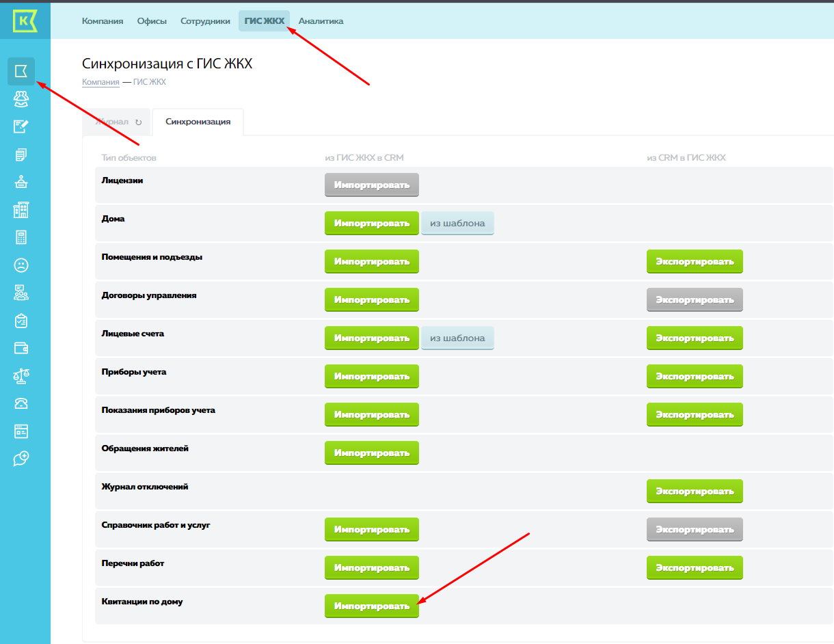The height and width of the screenshot is (644, 834).
Task: Open the stacked documents sidebar icon
Action: [x=21, y=155]
